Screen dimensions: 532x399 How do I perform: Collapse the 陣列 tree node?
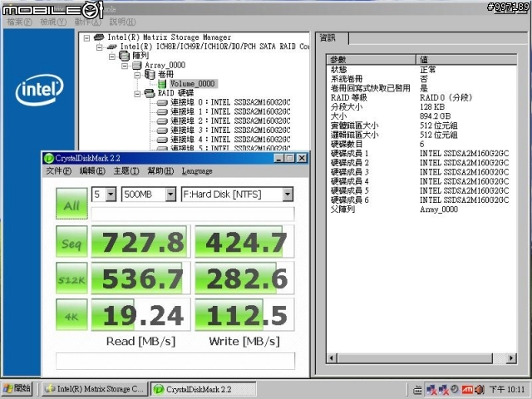(x=112, y=57)
